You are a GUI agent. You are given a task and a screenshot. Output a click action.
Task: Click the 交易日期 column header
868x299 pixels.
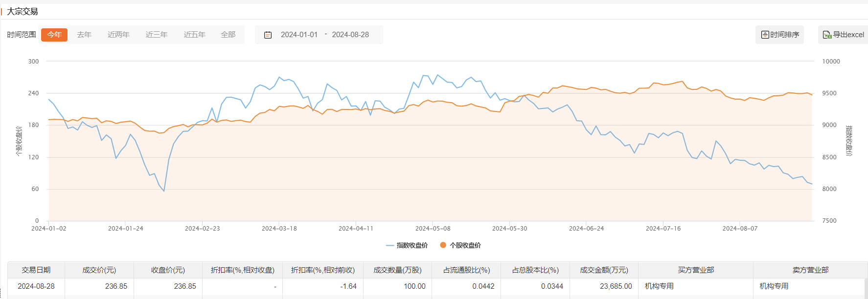point(36,270)
